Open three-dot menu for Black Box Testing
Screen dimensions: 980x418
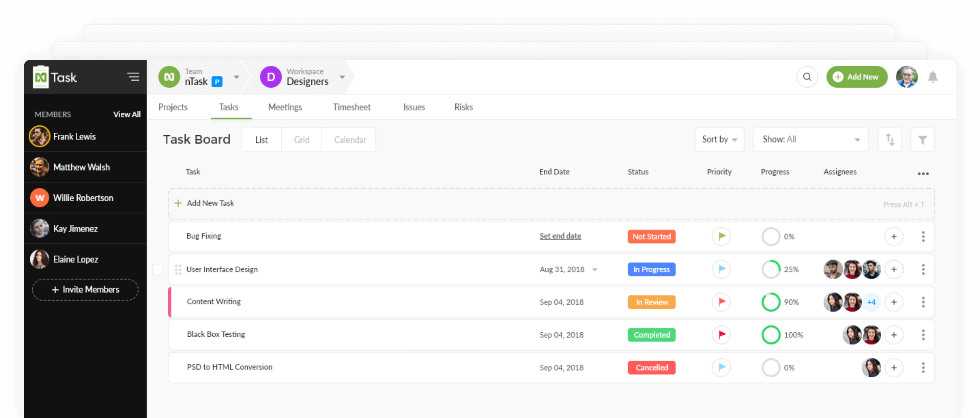pos(923,335)
